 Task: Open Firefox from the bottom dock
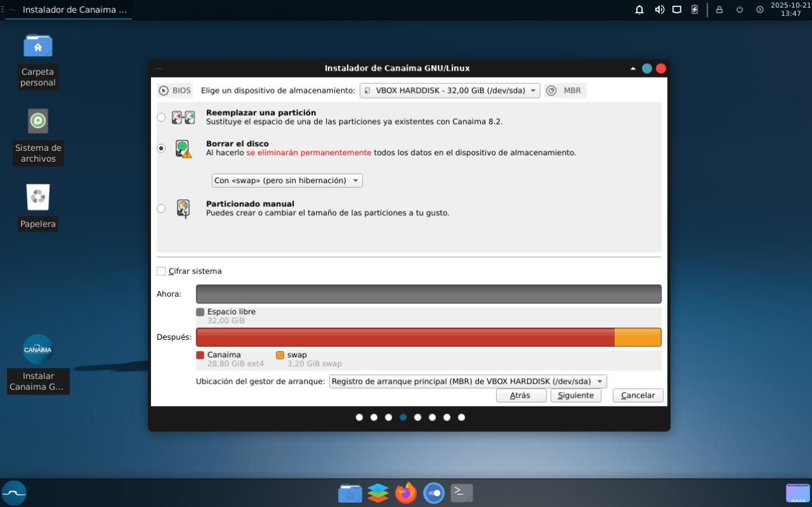pyautogui.click(x=406, y=492)
